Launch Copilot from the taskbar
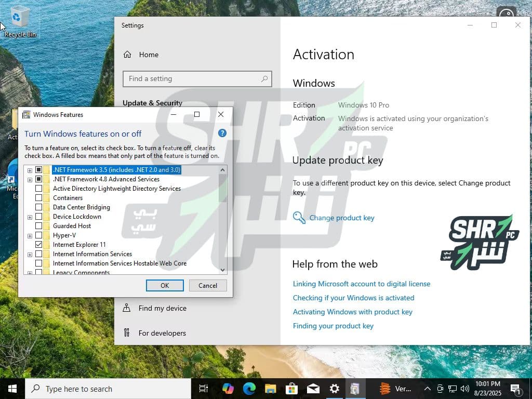Screen dimensions: 532x399 (x=228, y=389)
